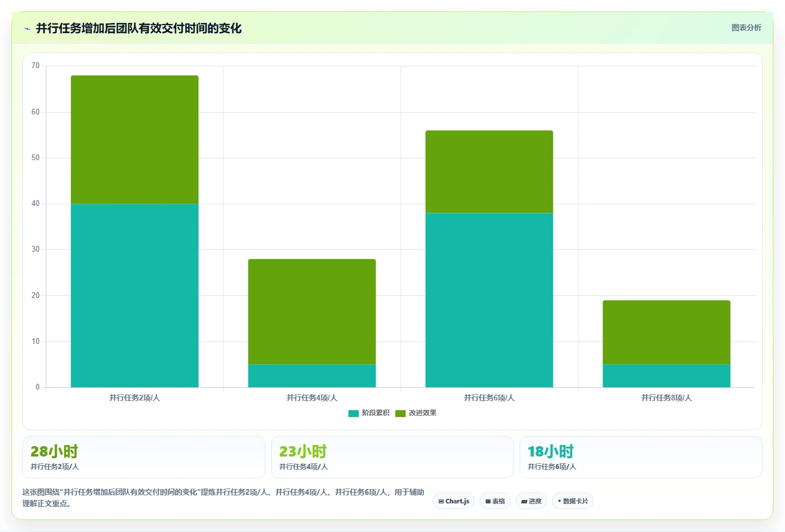Toggle the 阶段累积 legend swatch
This screenshot has height=532, width=785.
(x=354, y=414)
